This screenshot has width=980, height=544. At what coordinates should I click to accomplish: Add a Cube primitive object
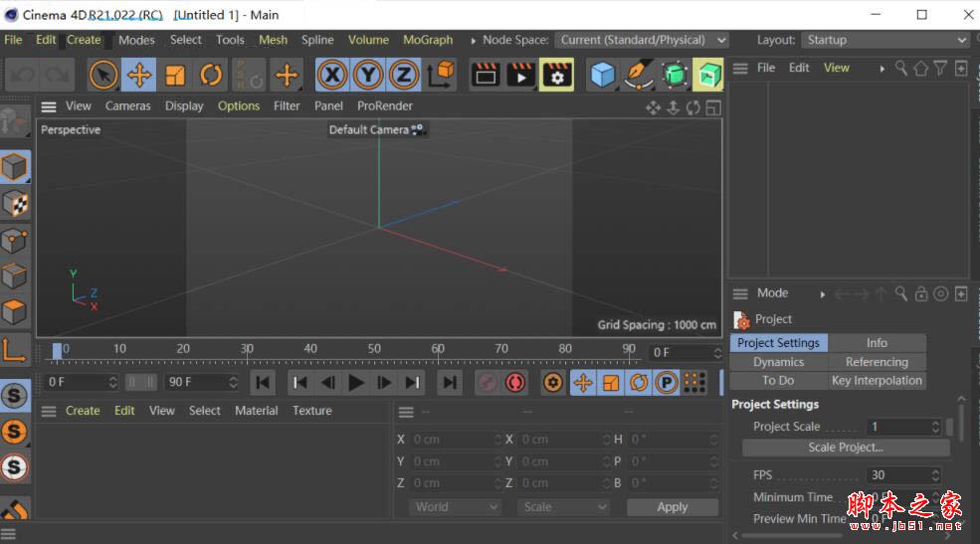tap(603, 76)
